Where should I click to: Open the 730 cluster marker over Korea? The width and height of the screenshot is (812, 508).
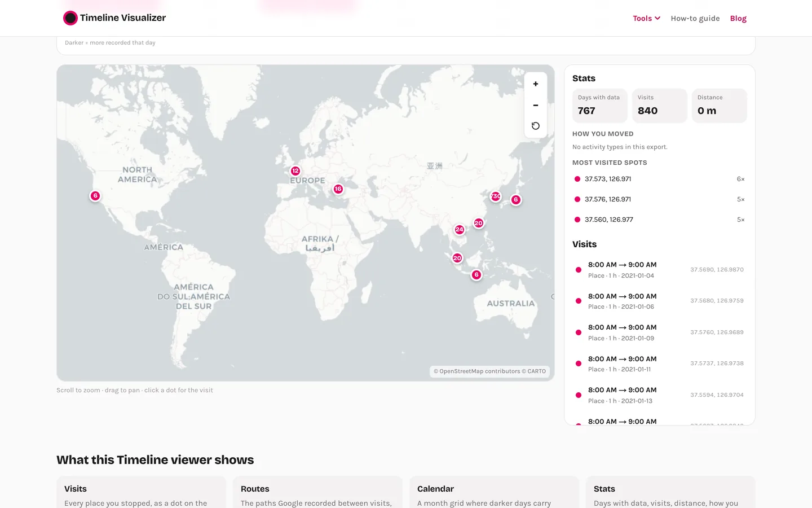(x=496, y=196)
